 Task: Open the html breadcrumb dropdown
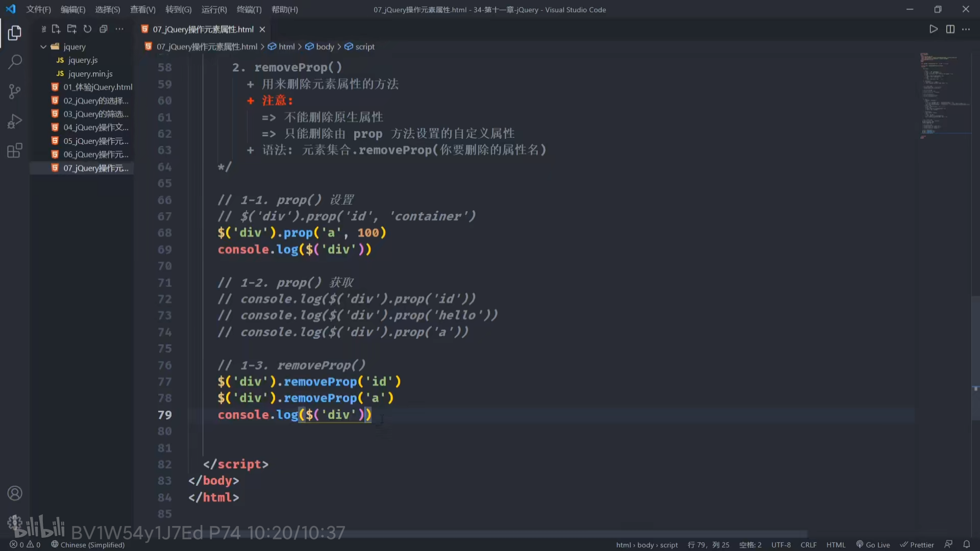(286, 46)
